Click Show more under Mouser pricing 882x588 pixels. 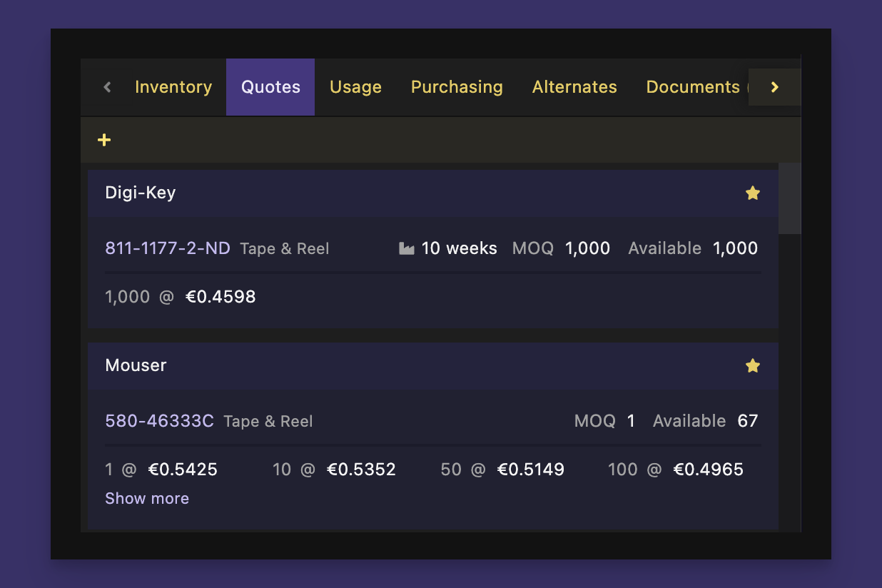click(x=147, y=498)
